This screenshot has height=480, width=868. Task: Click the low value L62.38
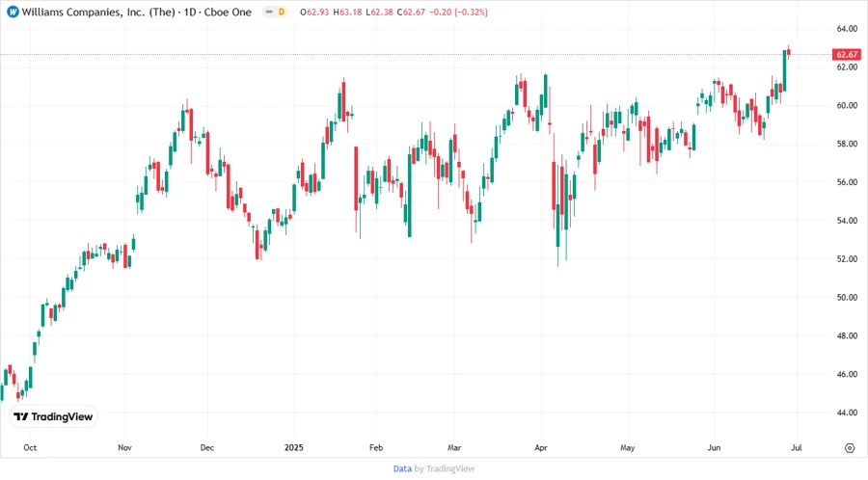[x=379, y=13]
